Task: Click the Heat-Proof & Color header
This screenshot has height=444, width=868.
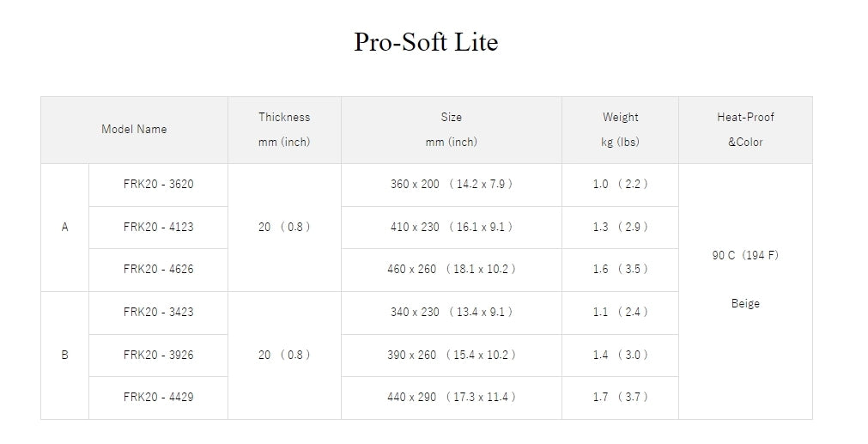Action: [745, 130]
